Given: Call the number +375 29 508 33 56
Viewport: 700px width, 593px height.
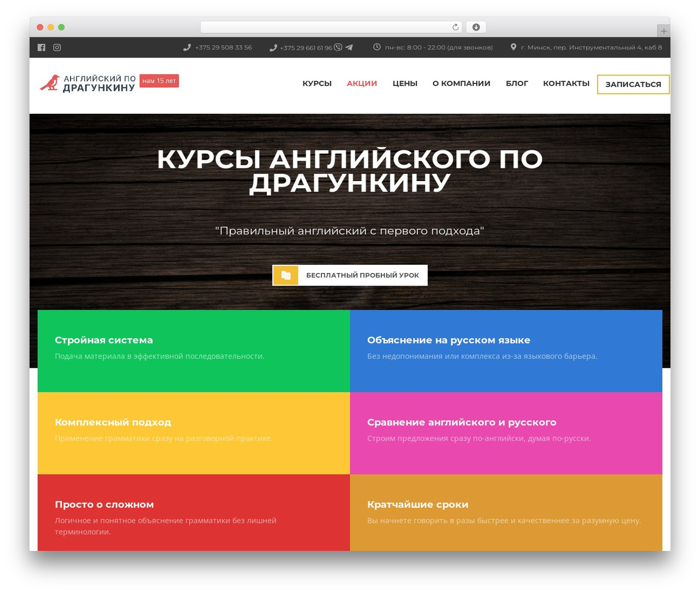Looking at the screenshot, I should pos(224,48).
